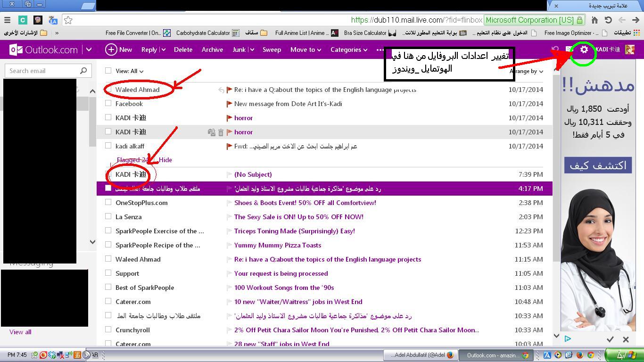Click the KADI profile picture
Viewport: 644px width, 362px height.
630,49
